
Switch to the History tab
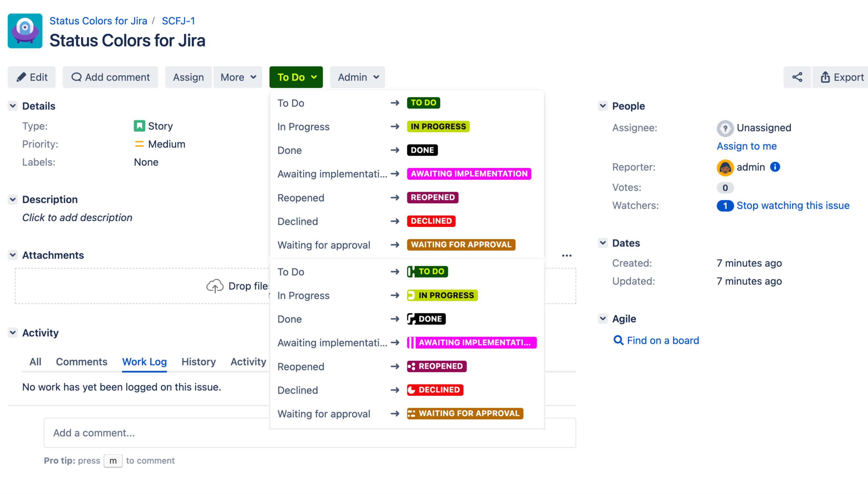tap(198, 362)
